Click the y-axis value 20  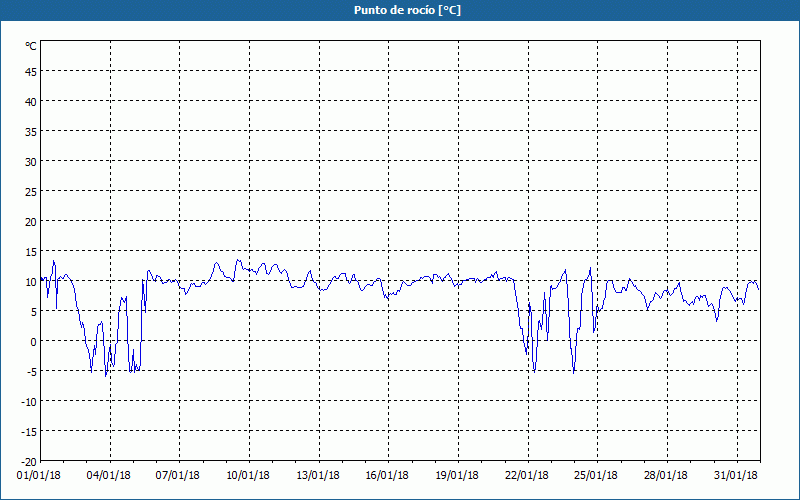[x=31, y=222]
